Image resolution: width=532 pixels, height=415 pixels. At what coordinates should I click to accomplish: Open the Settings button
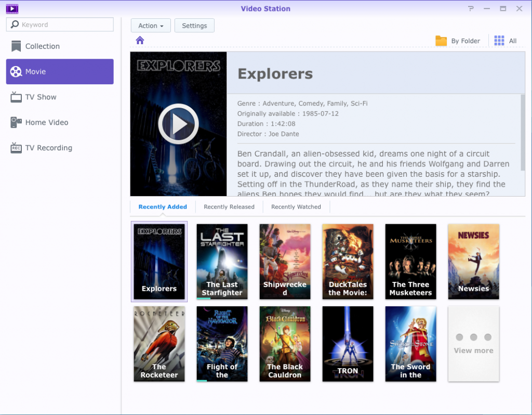click(194, 25)
